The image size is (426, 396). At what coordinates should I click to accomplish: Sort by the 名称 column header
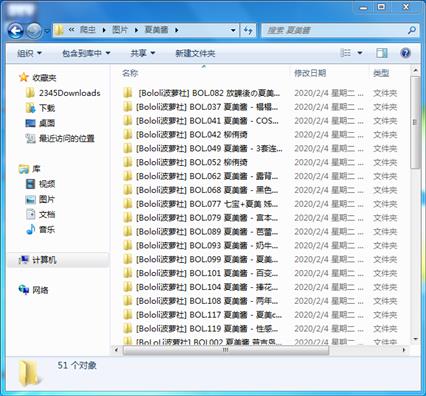(130, 73)
